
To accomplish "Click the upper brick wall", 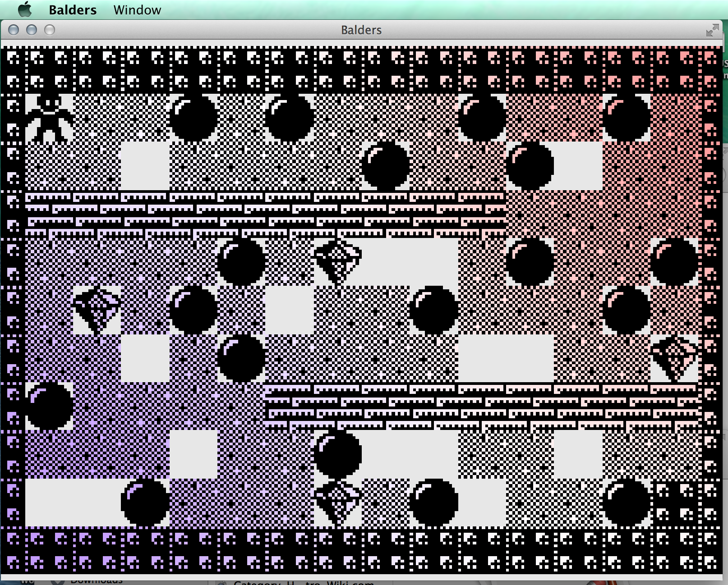I will click(x=266, y=215).
